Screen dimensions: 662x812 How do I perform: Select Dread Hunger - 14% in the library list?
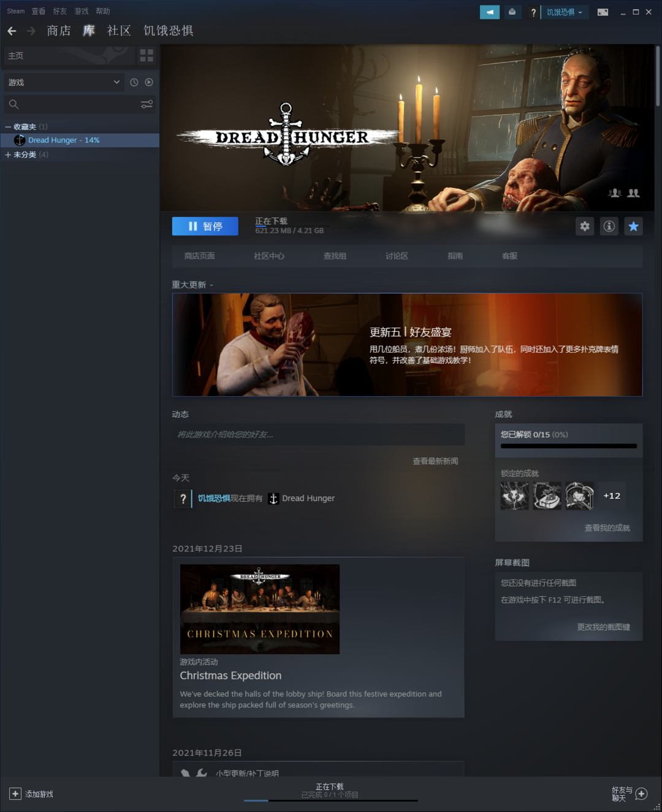point(80,140)
